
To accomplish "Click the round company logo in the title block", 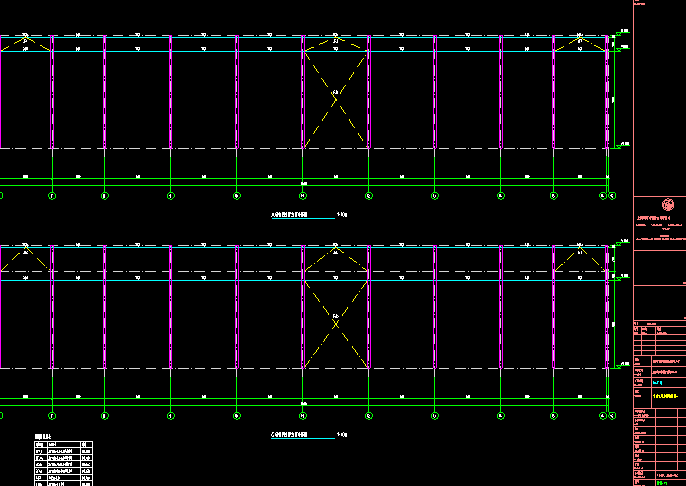I will point(668,205).
